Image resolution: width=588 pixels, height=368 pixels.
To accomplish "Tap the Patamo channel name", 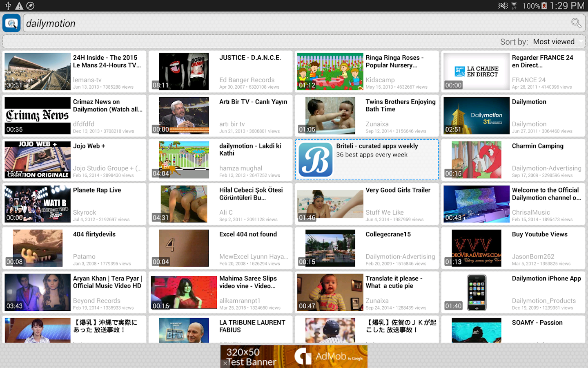I will click(x=84, y=256).
